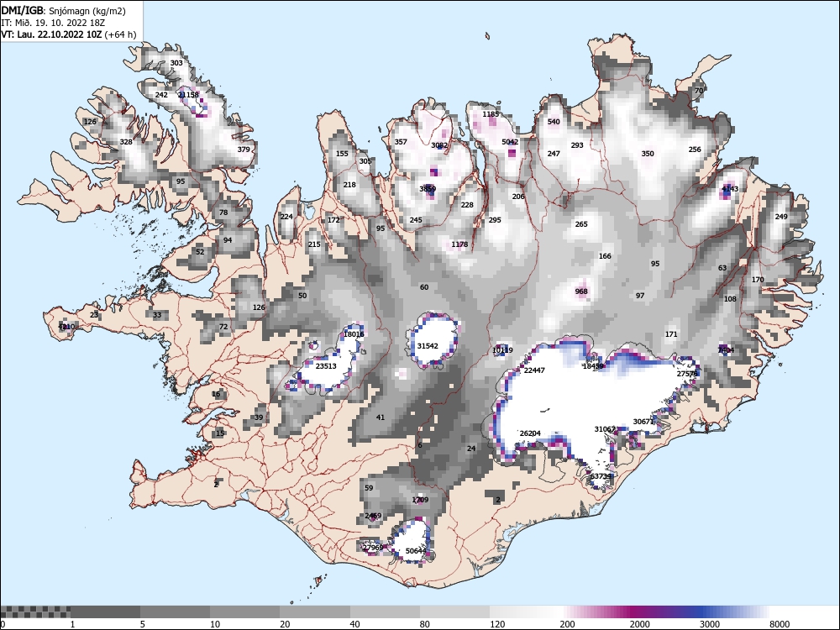This screenshot has height=630, width=840.
Task: Click the snow value '350'
Action: [648, 153]
